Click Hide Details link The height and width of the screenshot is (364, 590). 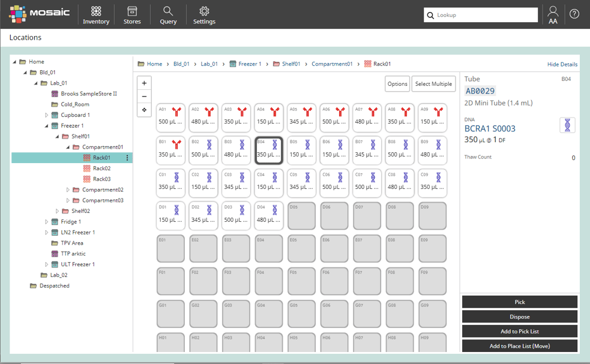pyautogui.click(x=562, y=64)
